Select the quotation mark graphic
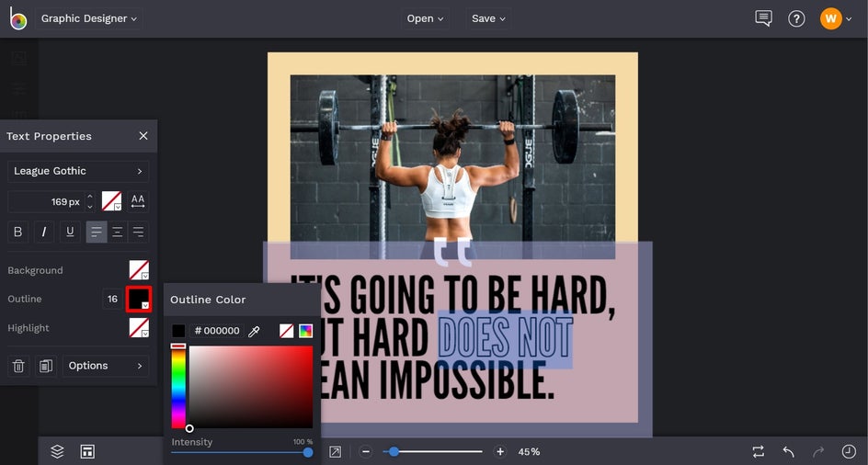 pos(452,252)
